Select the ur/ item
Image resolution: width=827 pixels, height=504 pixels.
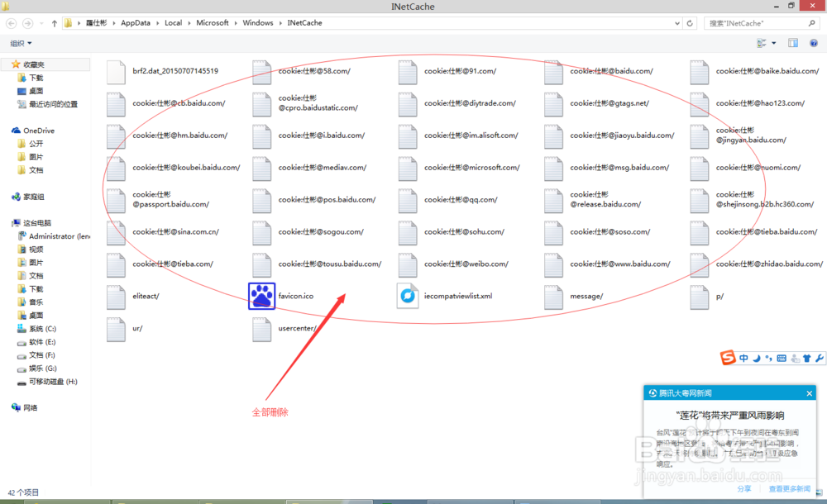pyautogui.click(x=125, y=329)
